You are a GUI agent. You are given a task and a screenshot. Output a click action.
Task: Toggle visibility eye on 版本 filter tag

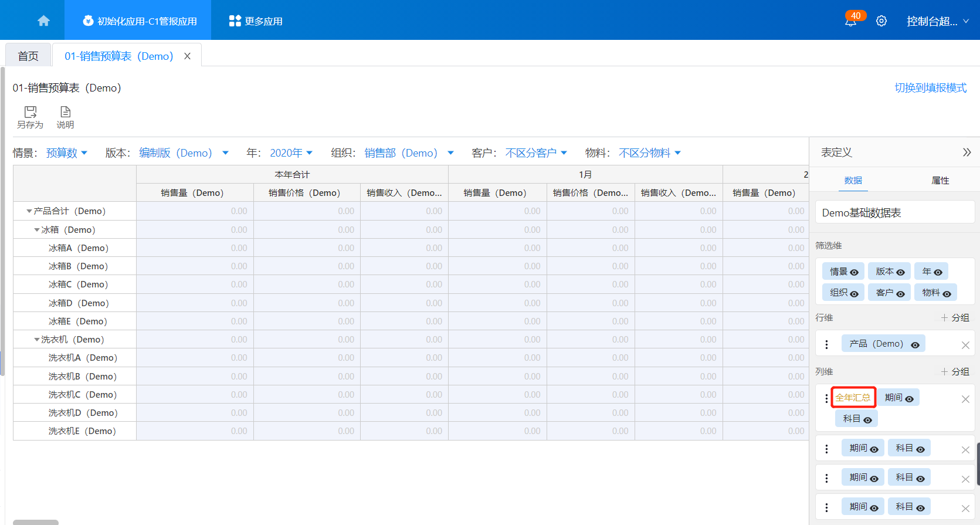(x=900, y=272)
